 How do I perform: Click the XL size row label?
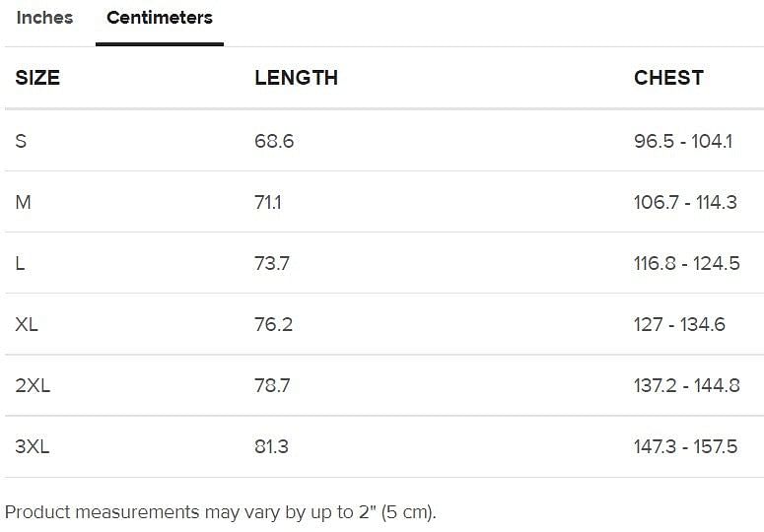tap(27, 324)
